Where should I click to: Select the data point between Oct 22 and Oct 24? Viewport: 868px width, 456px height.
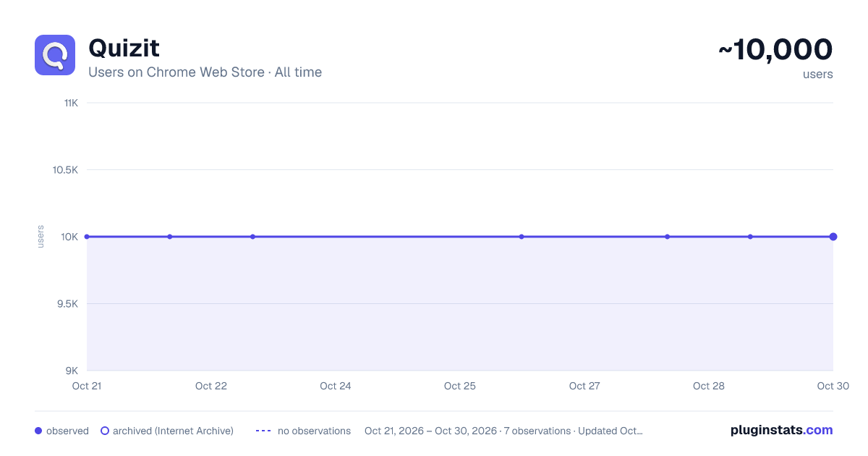[252, 237]
